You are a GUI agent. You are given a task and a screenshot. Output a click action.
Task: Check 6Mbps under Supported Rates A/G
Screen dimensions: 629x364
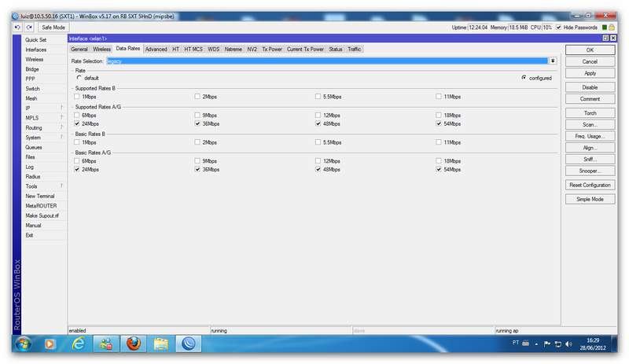(x=76, y=116)
